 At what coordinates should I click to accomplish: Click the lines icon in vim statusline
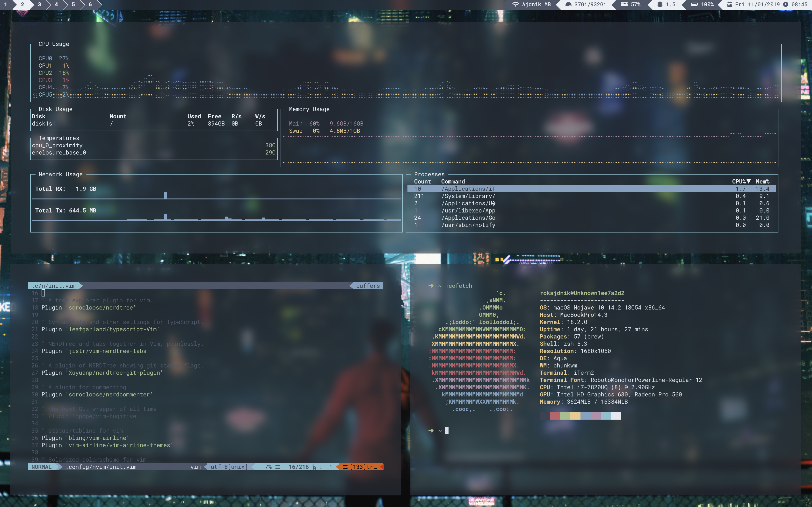coord(278,467)
